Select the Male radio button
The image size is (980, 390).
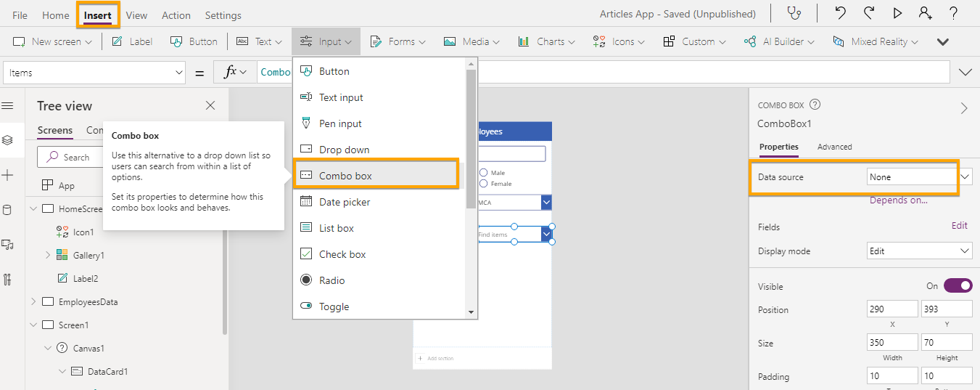483,173
